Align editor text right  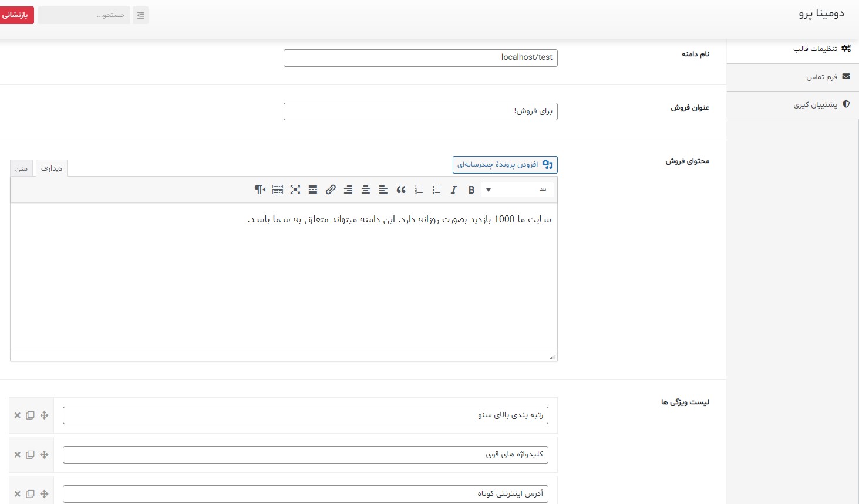[348, 190]
